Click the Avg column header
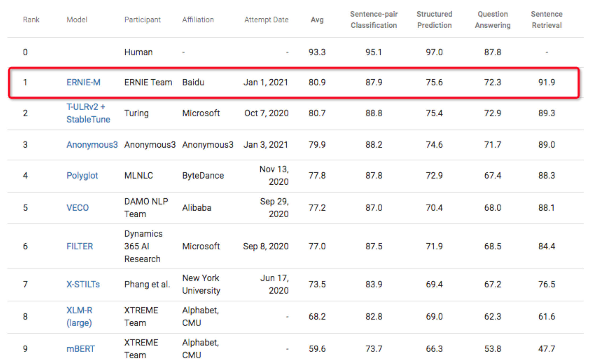 coord(317,20)
